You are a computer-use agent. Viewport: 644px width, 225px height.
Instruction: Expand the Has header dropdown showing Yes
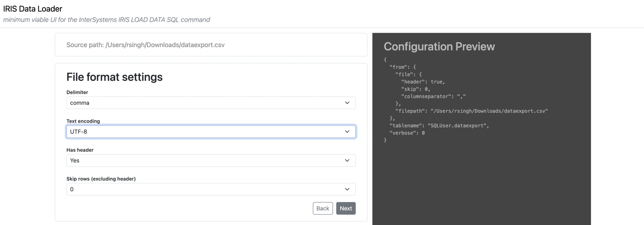tap(211, 160)
